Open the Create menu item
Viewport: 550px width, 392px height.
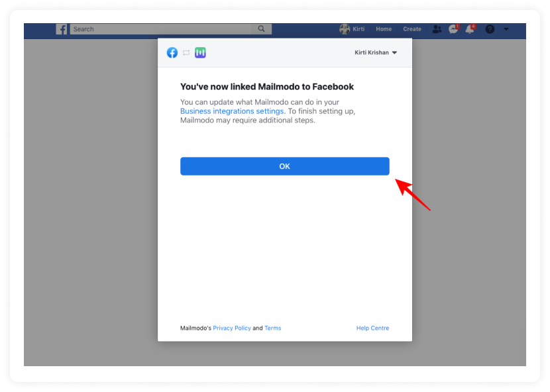coord(412,29)
